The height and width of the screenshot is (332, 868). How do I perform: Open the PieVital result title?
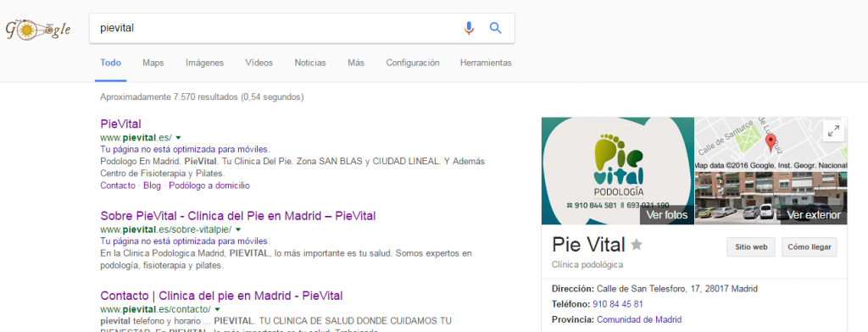[x=120, y=124]
